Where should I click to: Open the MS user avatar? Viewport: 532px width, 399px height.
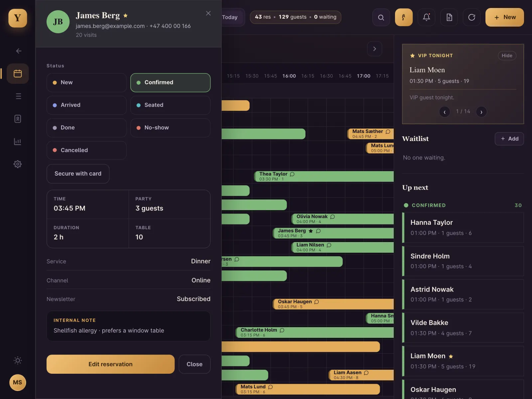pyautogui.click(x=18, y=382)
